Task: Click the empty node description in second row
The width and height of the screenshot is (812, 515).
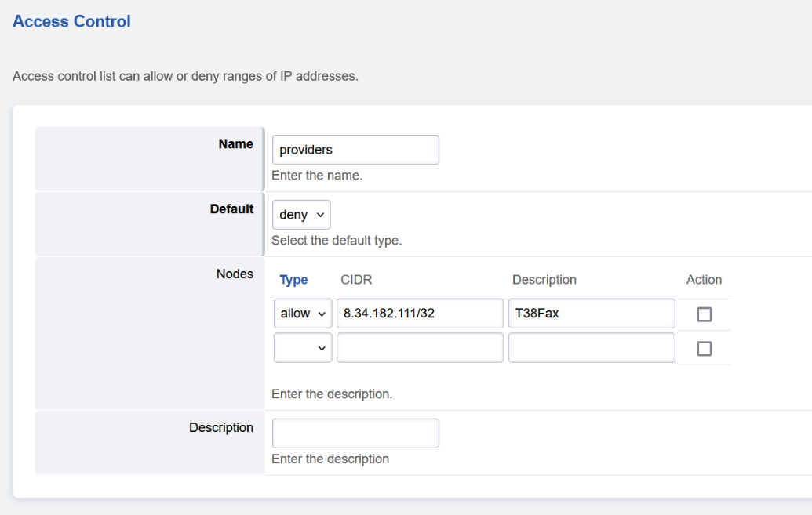Action: pyautogui.click(x=592, y=348)
